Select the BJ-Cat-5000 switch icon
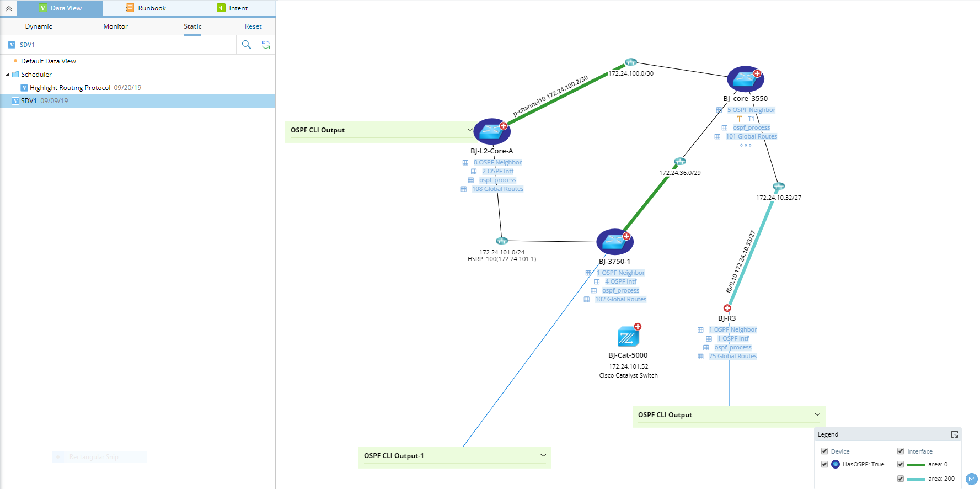The height and width of the screenshot is (489, 980). pyautogui.click(x=628, y=336)
